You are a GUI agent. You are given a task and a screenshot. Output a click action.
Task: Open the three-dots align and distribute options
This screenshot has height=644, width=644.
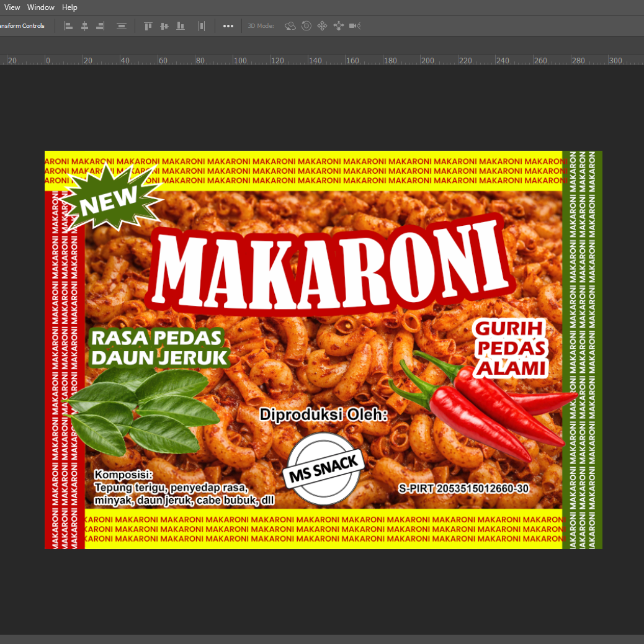pyautogui.click(x=228, y=26)
